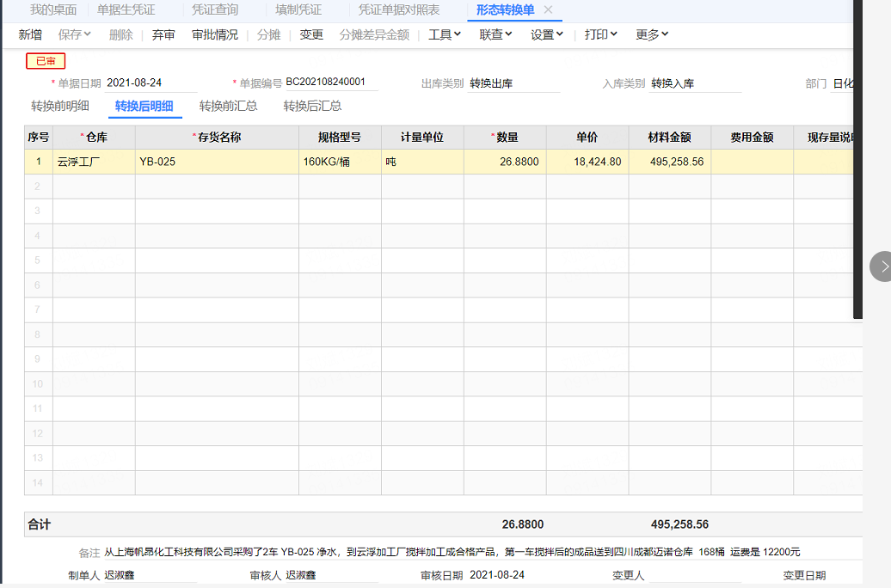Click 分摊差异金额 in toolbar
Image resolution: width=891 pixels, height=588 pixels.
click(x=374, y=34)
